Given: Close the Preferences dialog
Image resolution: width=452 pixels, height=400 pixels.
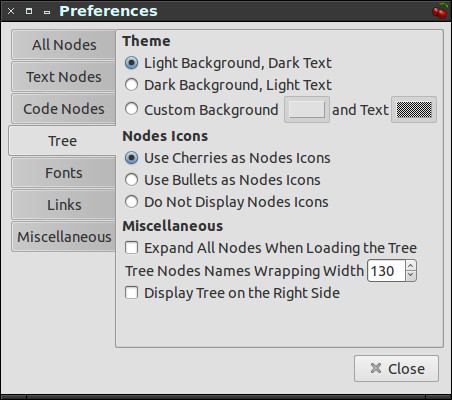Looking at the screenshot, I should (x=396, y=369).
